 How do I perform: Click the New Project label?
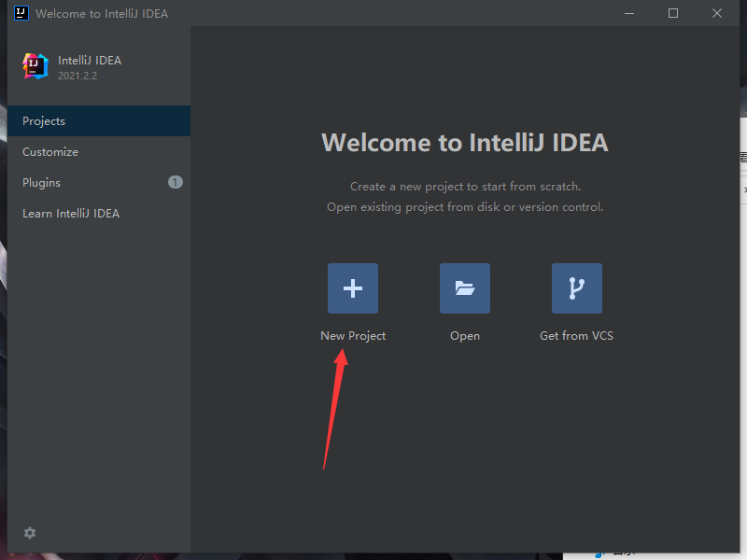(353, 336)
